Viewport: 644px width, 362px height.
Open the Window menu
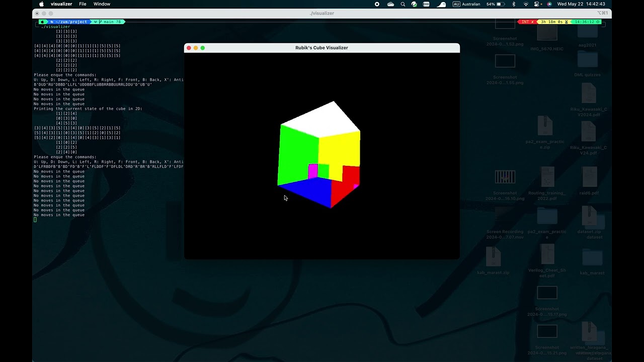click(x=102, y=4)
